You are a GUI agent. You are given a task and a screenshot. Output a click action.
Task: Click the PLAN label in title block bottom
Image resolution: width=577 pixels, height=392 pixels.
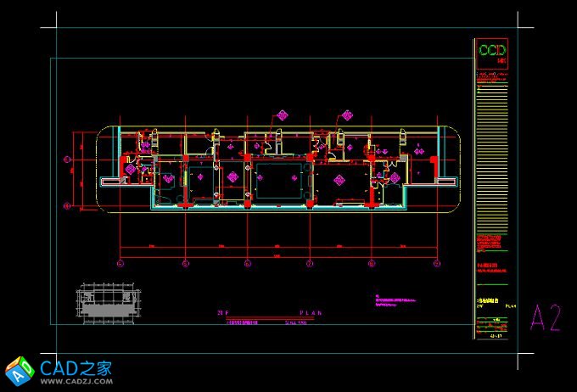[x=510, y=306]
